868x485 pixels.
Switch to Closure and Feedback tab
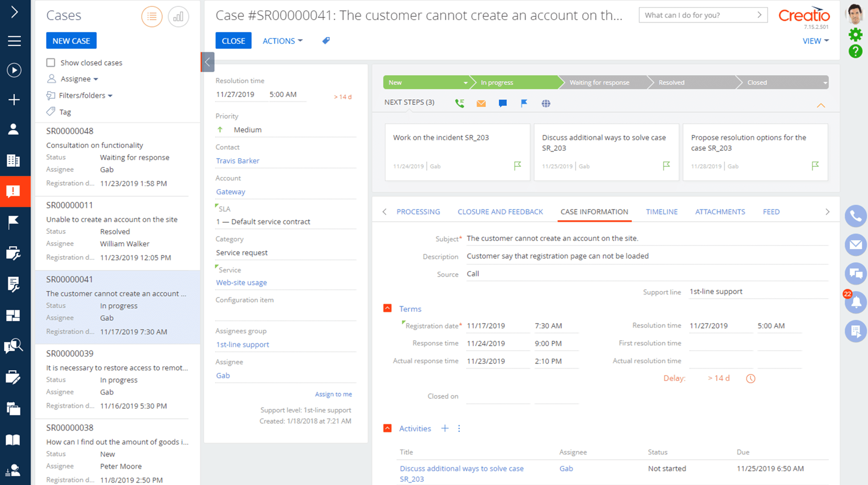(x=500, y=212)
